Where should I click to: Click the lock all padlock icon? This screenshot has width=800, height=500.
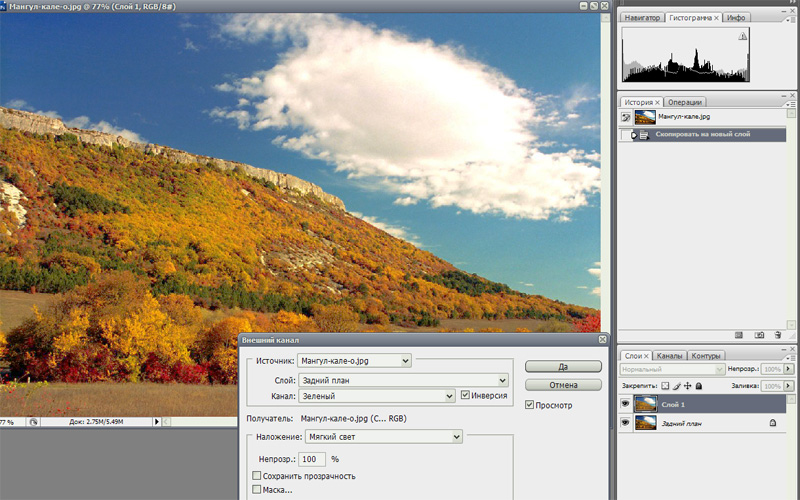[x=699, y=385]
